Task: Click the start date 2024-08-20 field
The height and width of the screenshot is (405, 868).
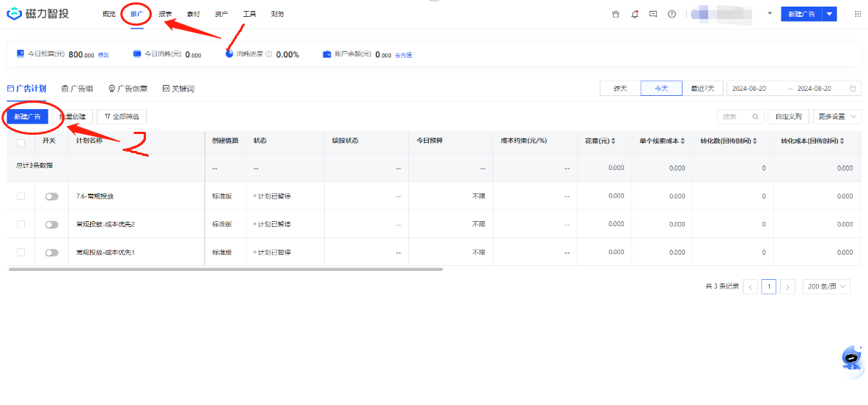Action: (x=749, y=89)
